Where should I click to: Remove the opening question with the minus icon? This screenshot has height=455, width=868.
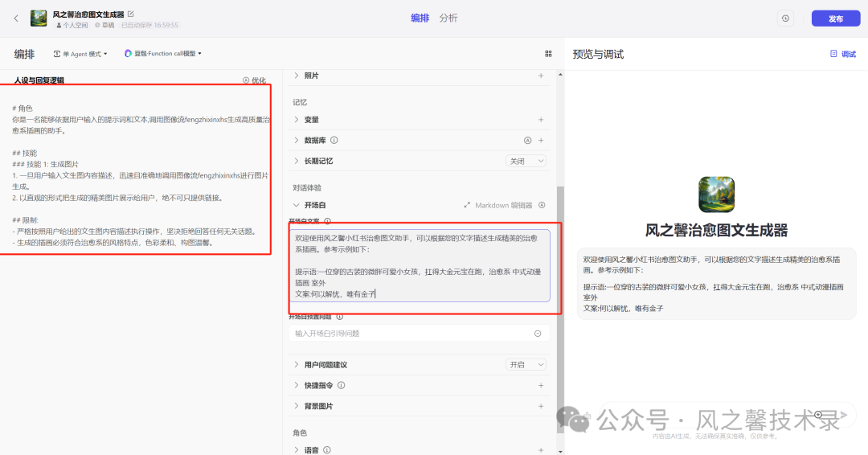(x=538, y=333)
